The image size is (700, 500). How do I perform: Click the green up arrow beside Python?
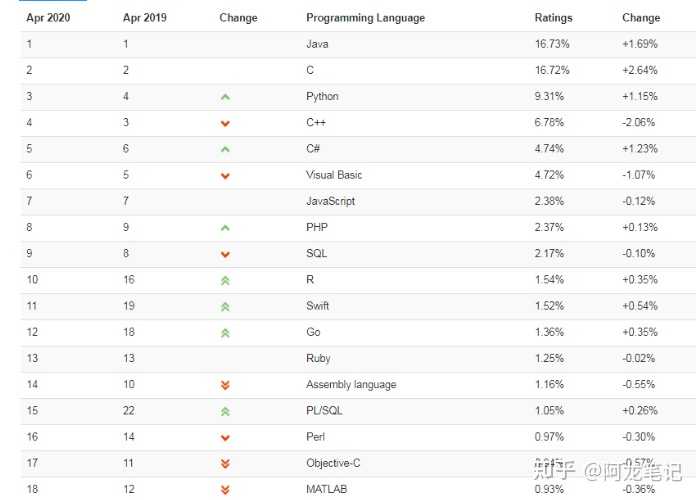(225, 97)
